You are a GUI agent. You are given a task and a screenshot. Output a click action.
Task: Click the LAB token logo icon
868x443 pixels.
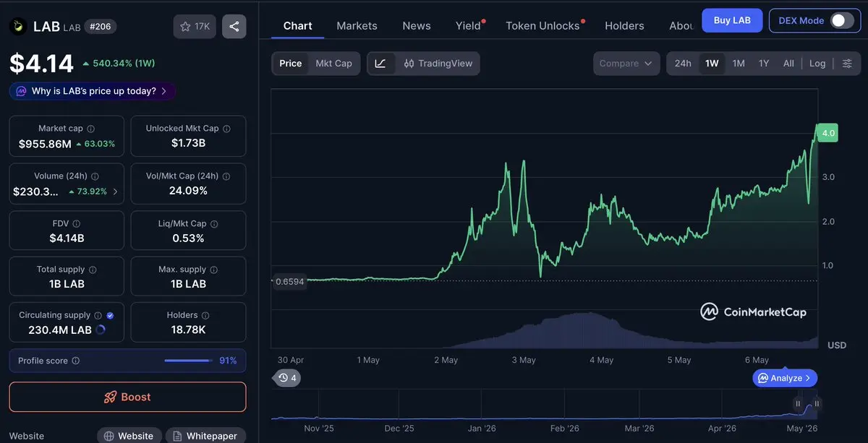18,27
